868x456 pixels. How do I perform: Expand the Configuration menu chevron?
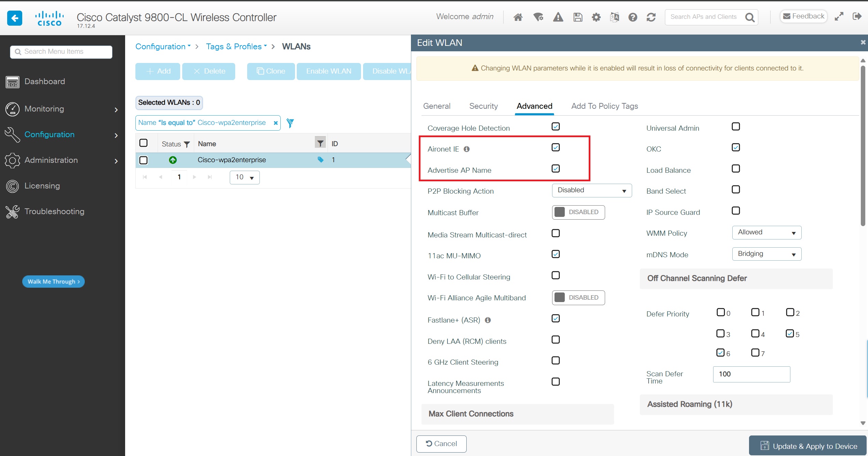[116, 135]
